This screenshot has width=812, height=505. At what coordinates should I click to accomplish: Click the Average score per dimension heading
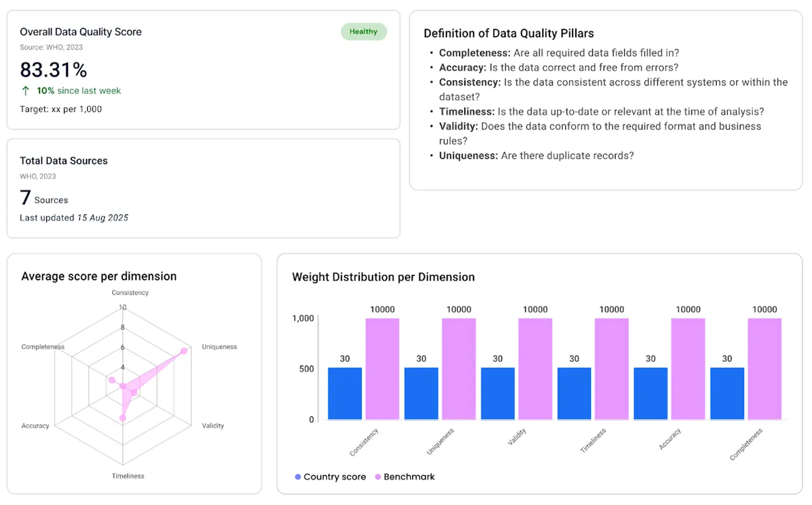click(x=99, y=277)
